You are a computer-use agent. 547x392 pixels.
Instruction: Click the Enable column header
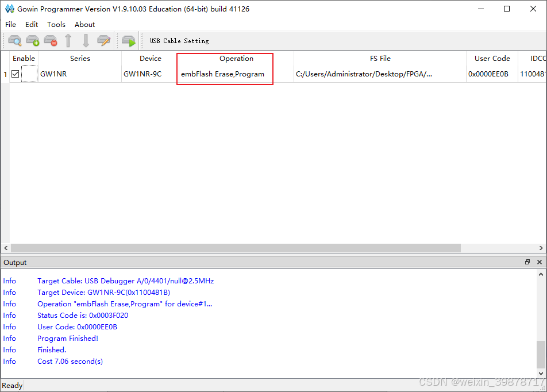tap(24, 58)
